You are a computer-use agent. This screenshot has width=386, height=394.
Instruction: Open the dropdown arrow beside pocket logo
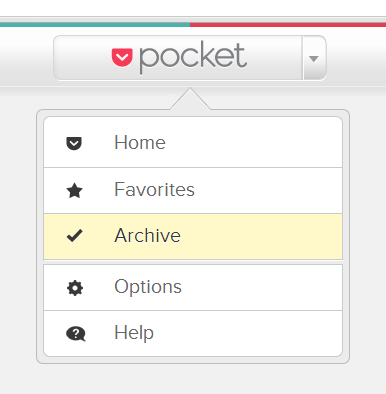click(x=314, y=58)
